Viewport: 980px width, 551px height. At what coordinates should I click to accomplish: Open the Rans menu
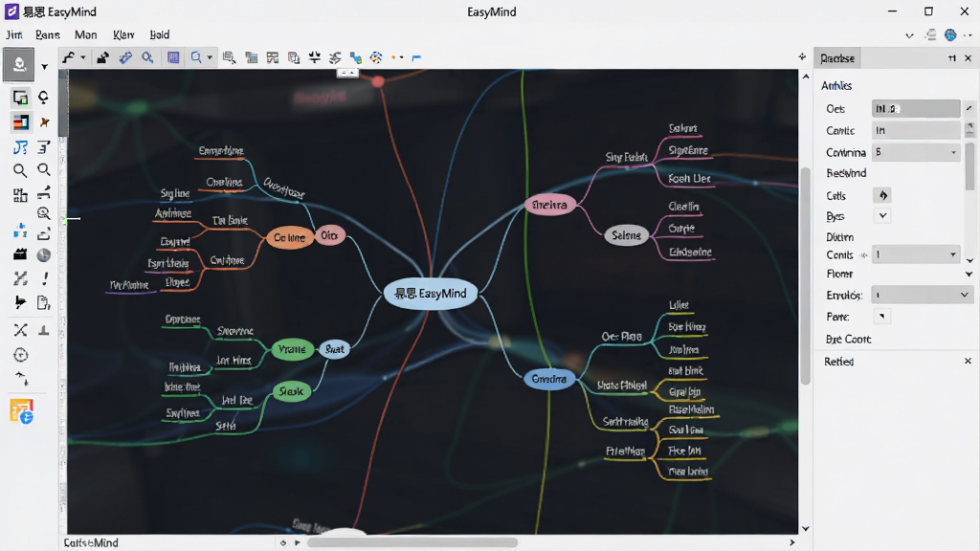click(48, 35)
